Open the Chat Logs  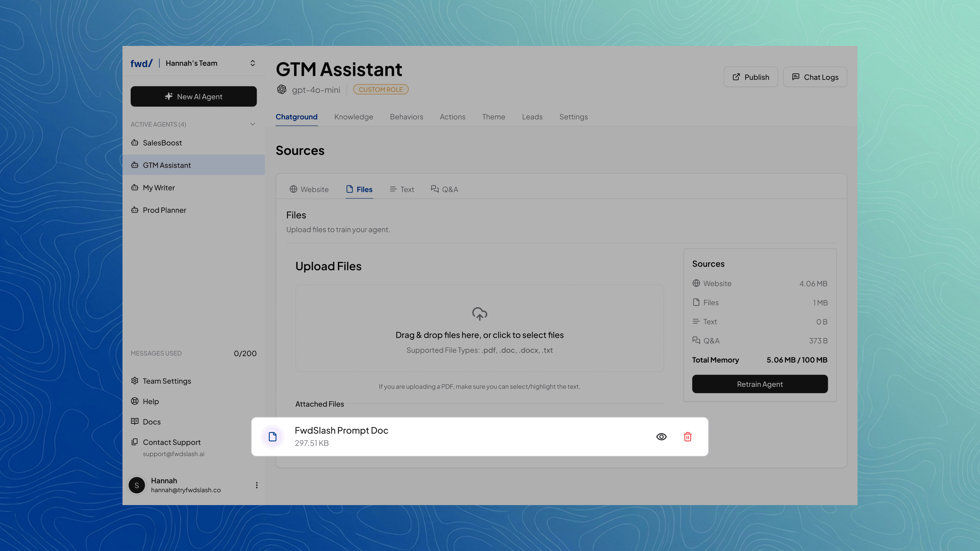tap(815, 77)
